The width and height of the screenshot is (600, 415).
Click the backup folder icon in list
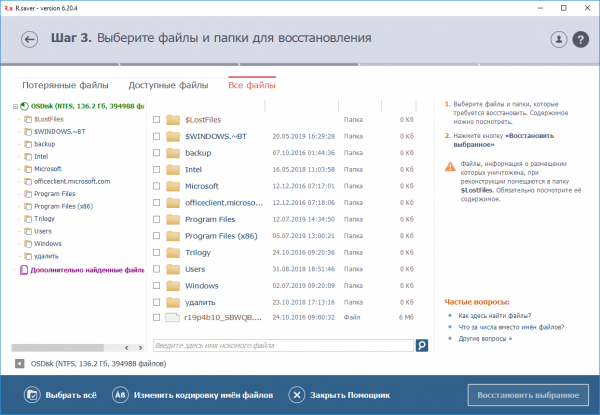point(173,153)
